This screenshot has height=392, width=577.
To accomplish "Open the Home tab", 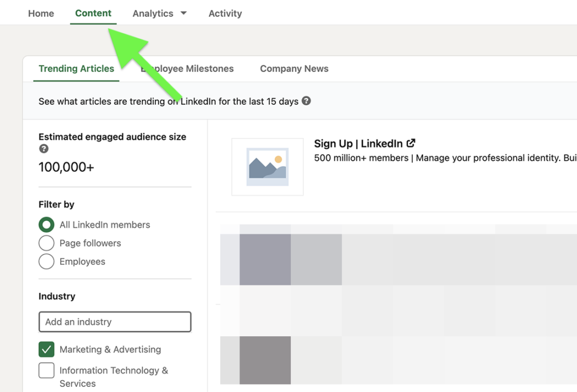I will coord(41,14).
